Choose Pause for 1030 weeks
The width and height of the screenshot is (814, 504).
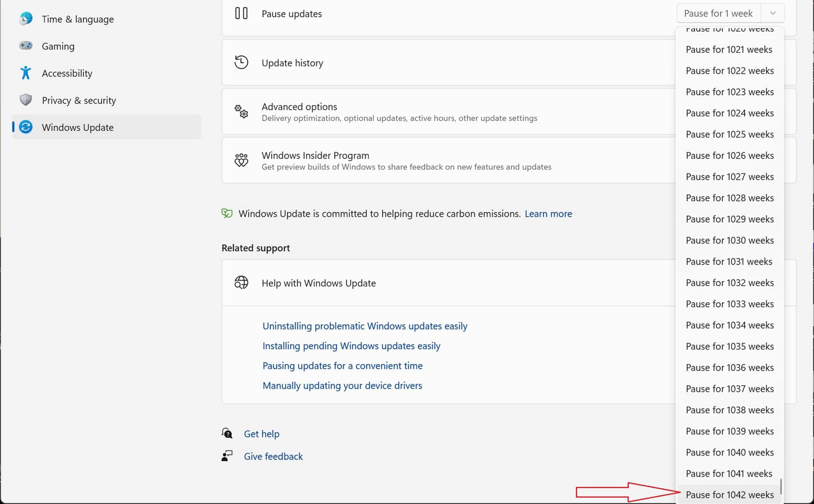(729, 240)
